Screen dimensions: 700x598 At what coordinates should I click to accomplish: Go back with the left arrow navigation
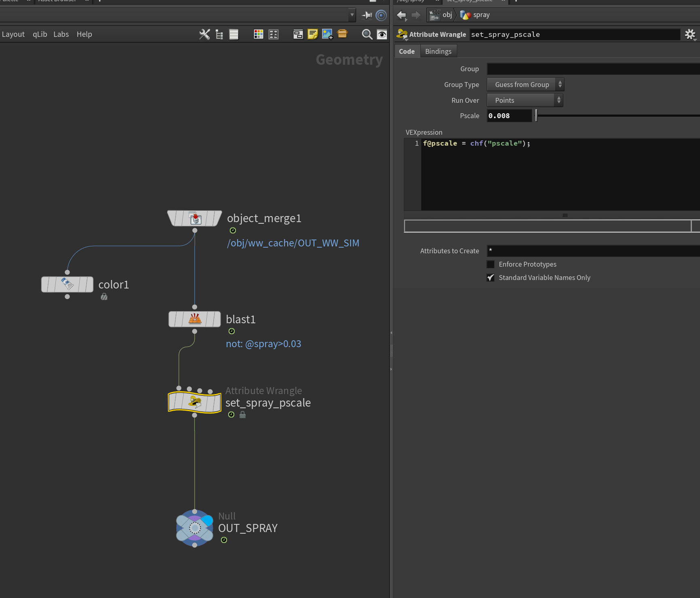coord(401,15)
